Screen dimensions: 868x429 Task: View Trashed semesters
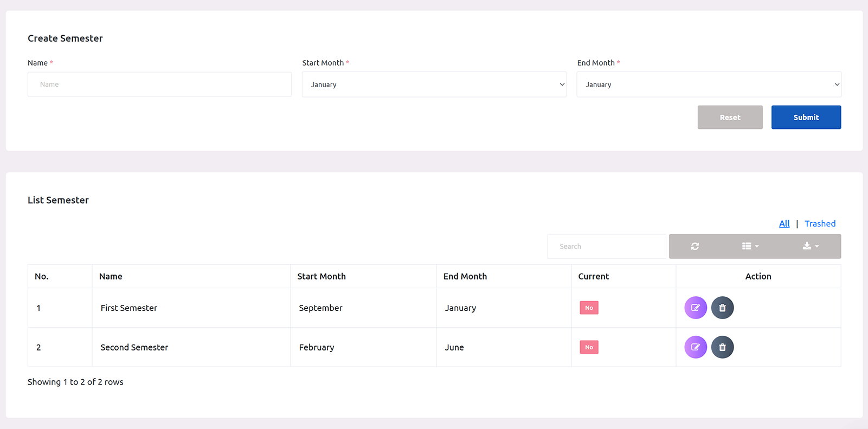tap(820, 224)
